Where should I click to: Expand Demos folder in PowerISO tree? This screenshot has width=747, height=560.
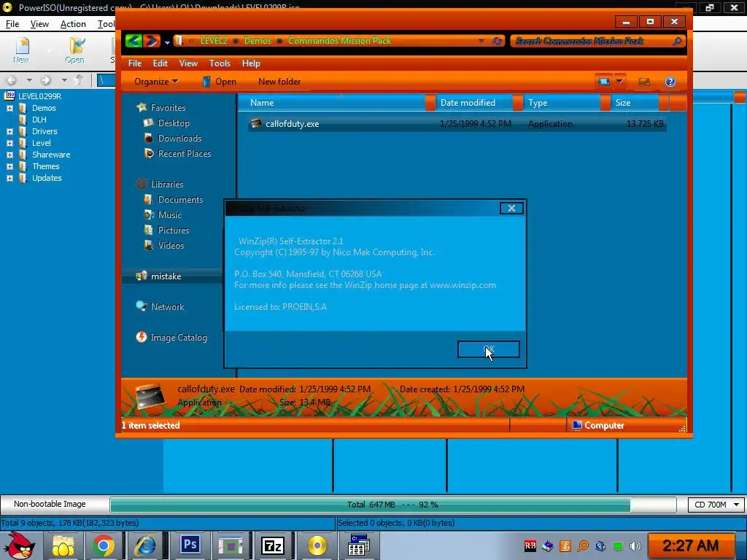pos(9,108)
